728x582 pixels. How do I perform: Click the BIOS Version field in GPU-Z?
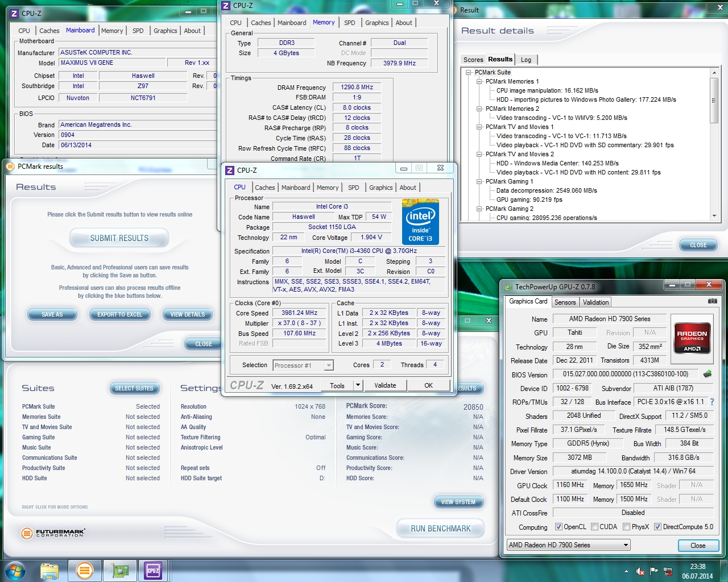[x=626, y=374]
